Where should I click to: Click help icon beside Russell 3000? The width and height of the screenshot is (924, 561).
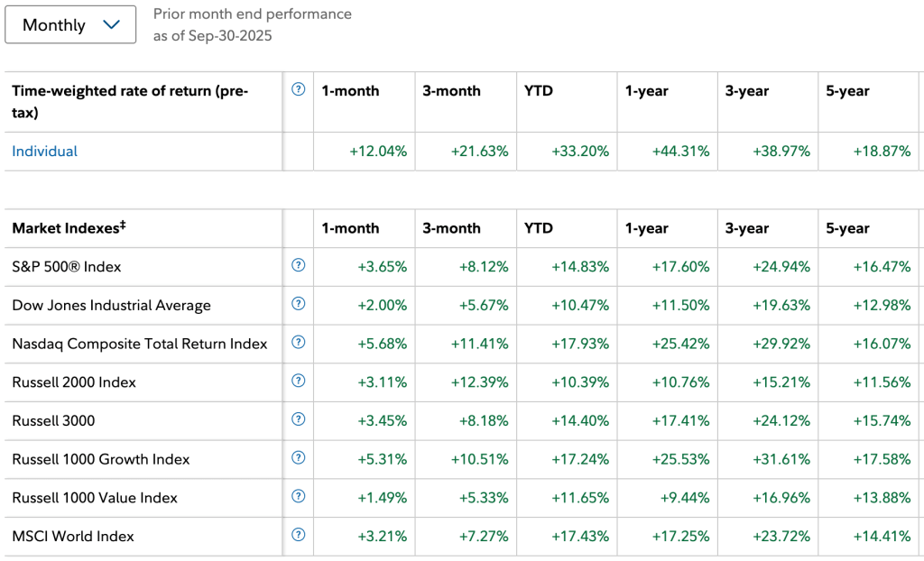click(x=299, y=419)
